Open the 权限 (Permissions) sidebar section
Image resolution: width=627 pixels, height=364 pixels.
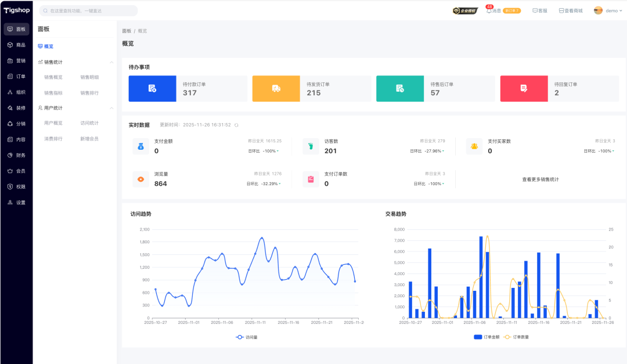pyautogui.click(x=16, y=187)
